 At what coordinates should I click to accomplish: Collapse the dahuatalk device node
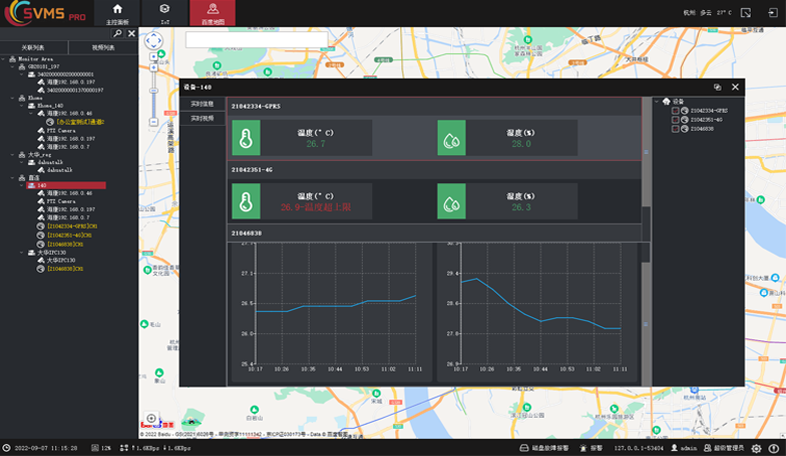(x=22, y=162)
